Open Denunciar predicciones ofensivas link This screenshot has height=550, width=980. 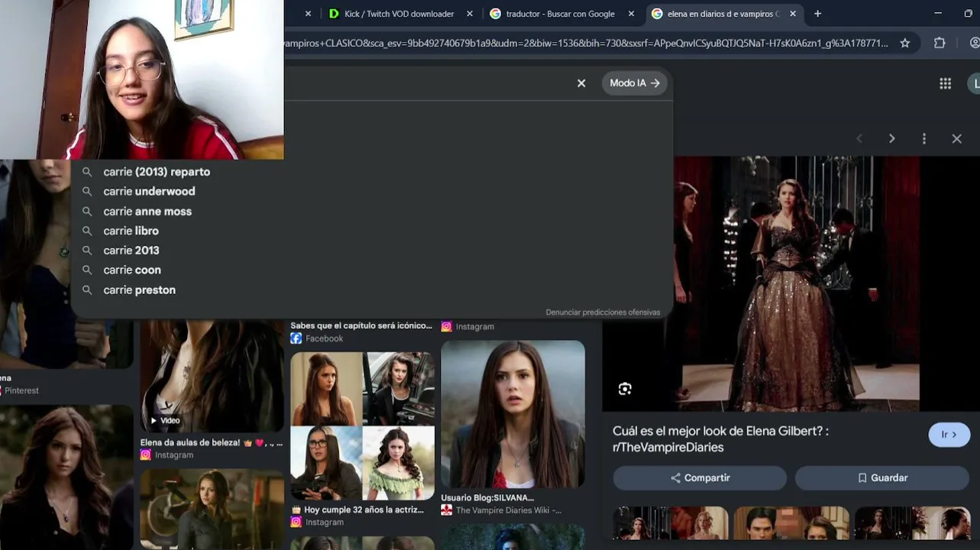click(603, 312)
